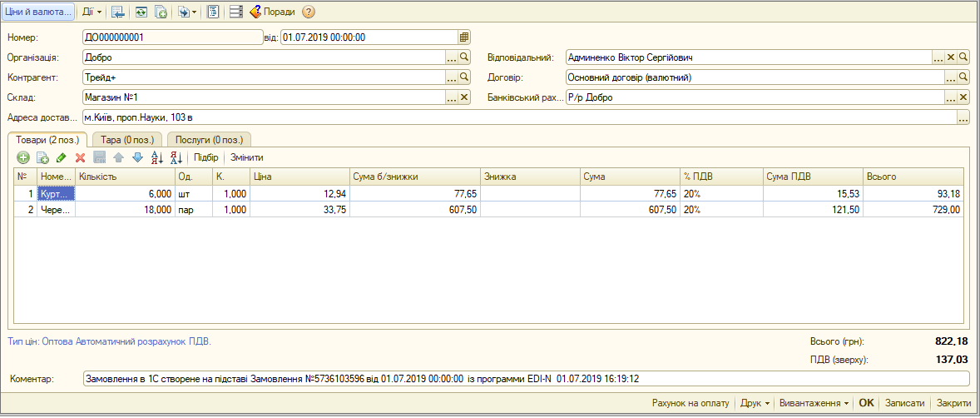
Task: Click the green add row icon
Action: [23, 157]
